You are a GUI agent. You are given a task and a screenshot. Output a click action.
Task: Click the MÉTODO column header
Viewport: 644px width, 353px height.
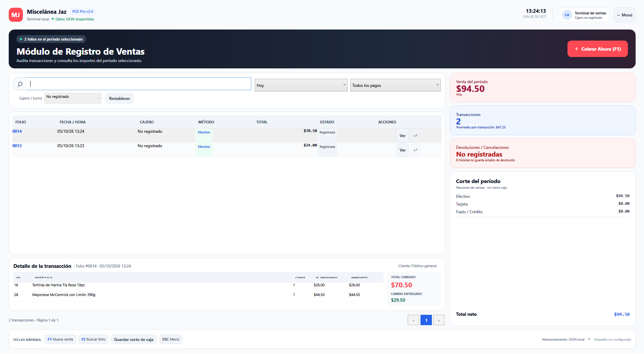point(206,122)
